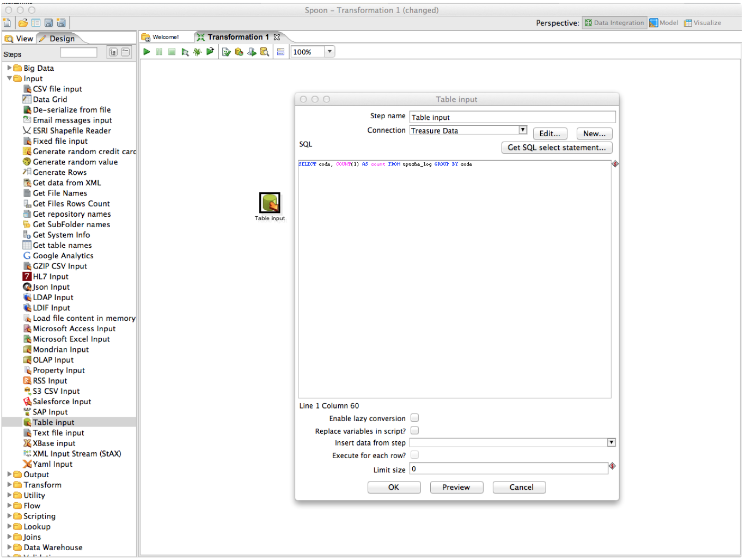Toggle Replace variables in script checkbox
The image size is (745, 560).
point(414,430)
